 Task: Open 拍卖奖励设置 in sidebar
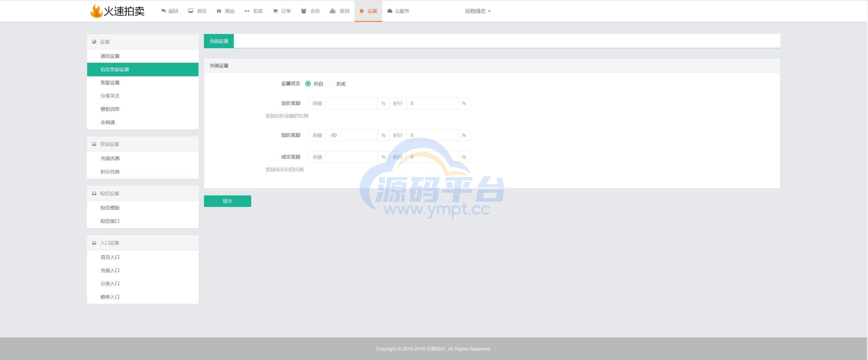(x=143, y=69)
